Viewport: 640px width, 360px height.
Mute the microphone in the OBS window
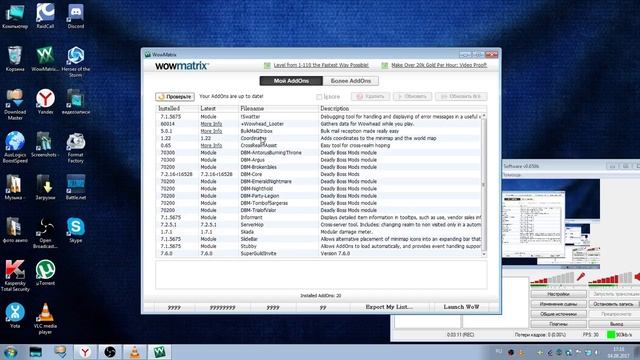click(580, 277)
